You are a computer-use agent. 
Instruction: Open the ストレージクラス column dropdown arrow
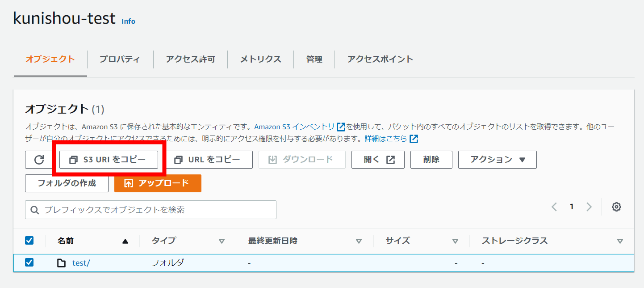[621, 241]
